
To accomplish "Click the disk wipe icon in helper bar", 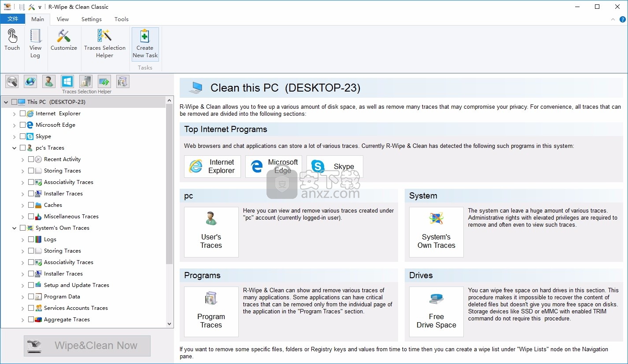I will pyautogui.click(x=12, y=81).
